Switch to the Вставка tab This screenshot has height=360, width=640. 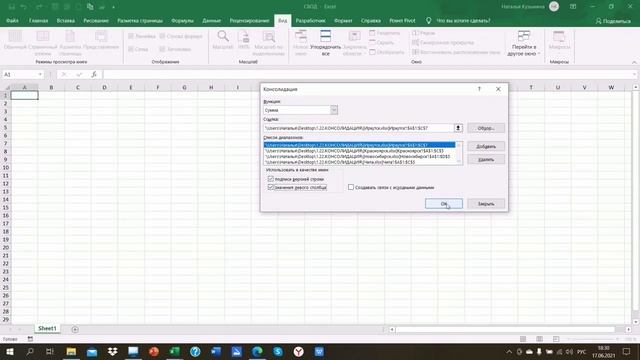pyautogui.click(x=66, y=20)
